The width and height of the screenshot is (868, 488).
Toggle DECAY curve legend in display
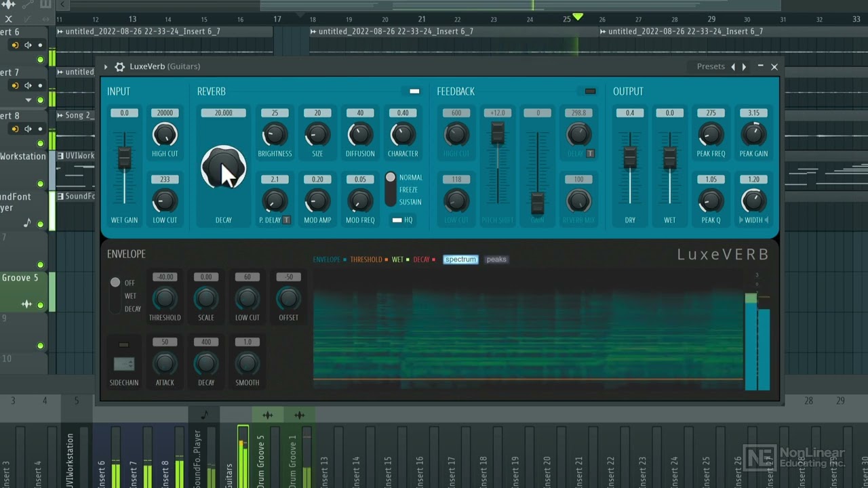(x=424, y=260)
